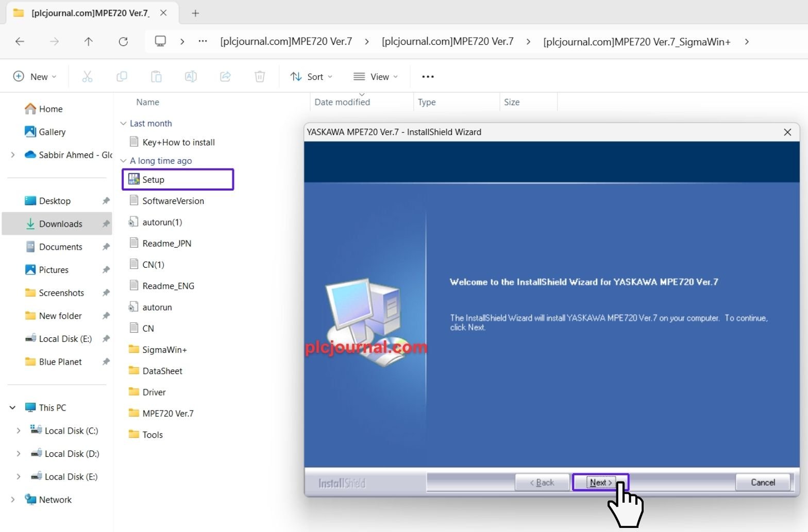The height and width of the screenshot is (532, 808).
Task: Sort files by Type column
Action: pos(427,102)
